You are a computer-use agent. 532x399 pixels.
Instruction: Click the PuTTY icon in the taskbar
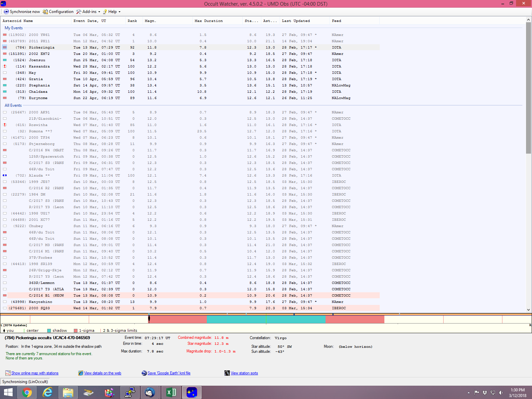point(130,393)
